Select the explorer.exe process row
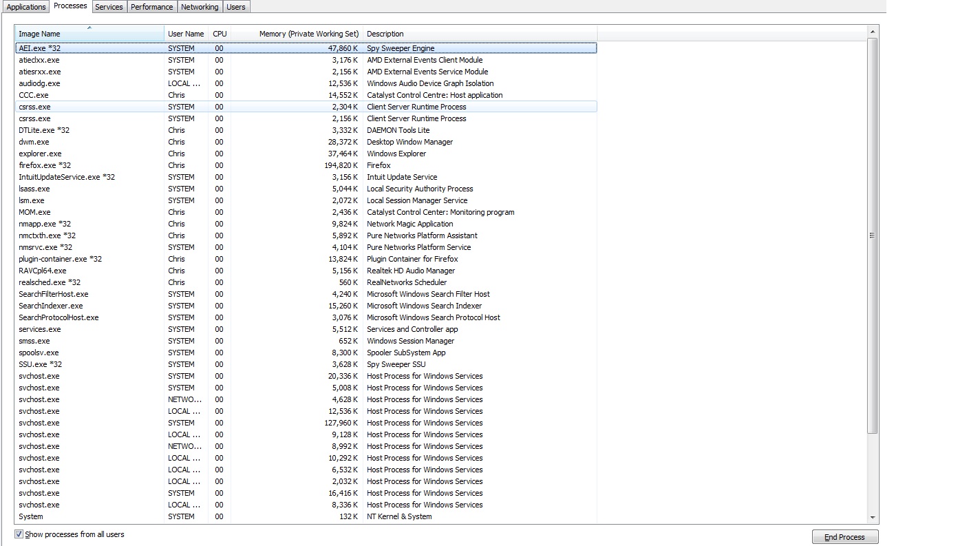980x546 pixels. point(306,154)
